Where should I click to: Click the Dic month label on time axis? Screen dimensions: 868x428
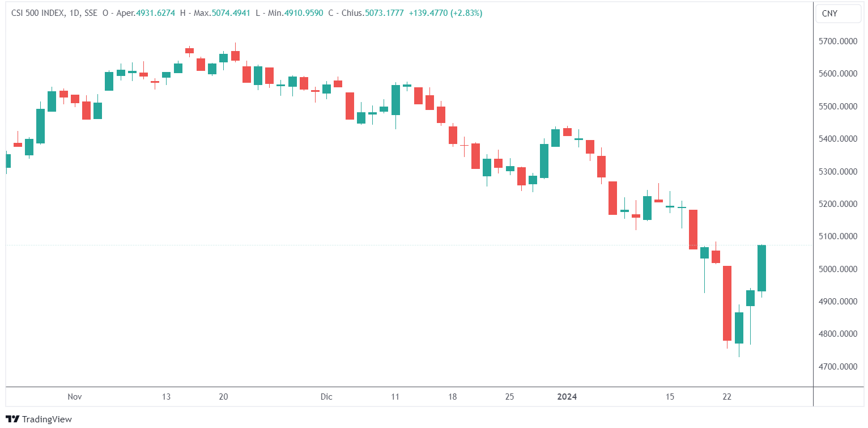(x=326, y=397)
